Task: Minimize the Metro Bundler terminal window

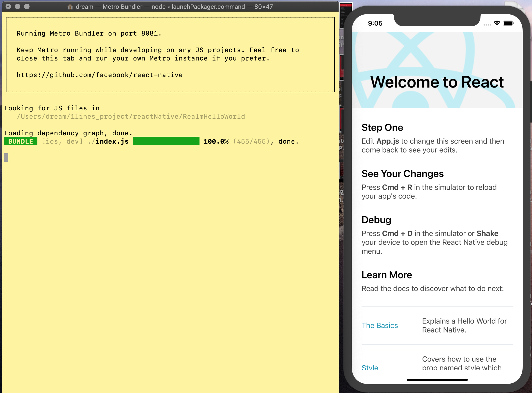Action: pyautogui.click(x=17, y=6)
